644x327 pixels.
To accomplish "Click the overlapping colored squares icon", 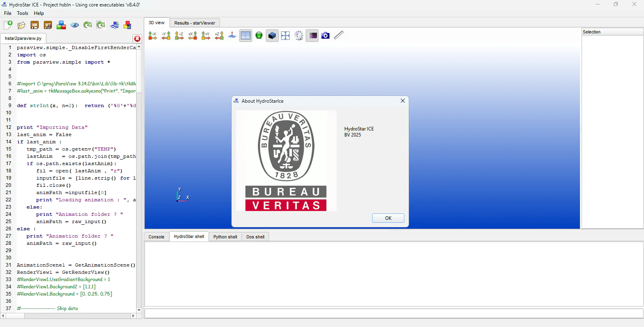I will 127,25.
